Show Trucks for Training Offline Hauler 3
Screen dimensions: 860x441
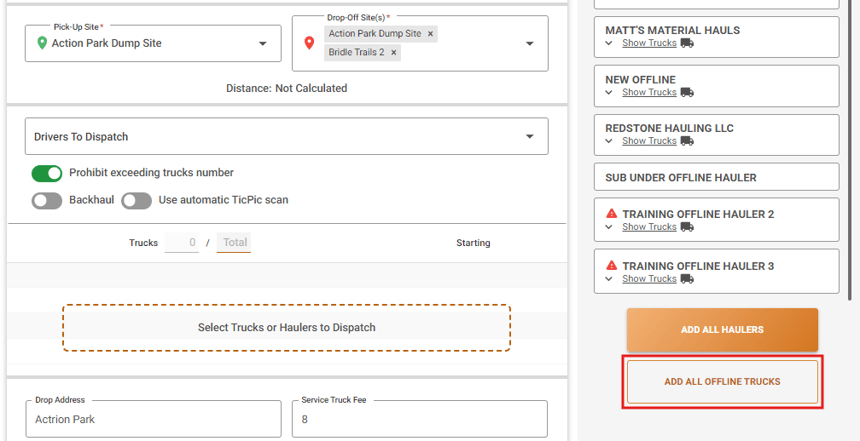click(649, 279)
